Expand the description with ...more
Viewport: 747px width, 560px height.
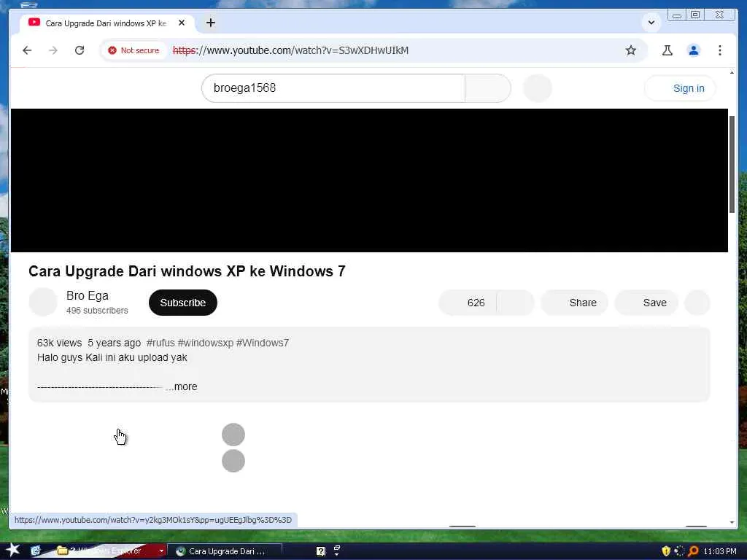pyautogui.click(x=182, y=386)
